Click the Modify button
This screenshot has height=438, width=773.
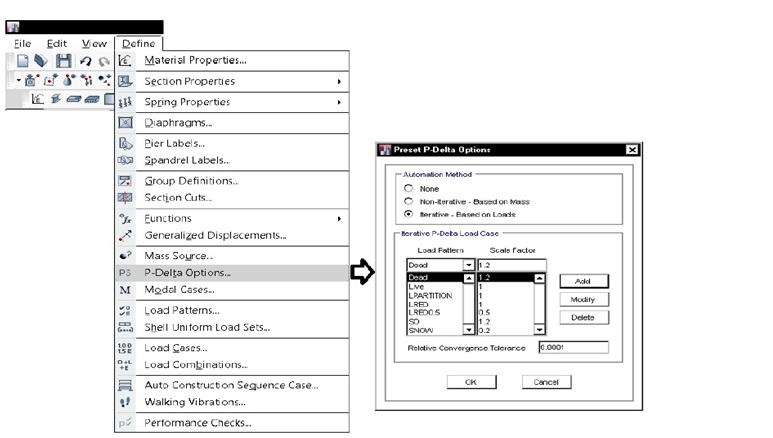(584, 299)
